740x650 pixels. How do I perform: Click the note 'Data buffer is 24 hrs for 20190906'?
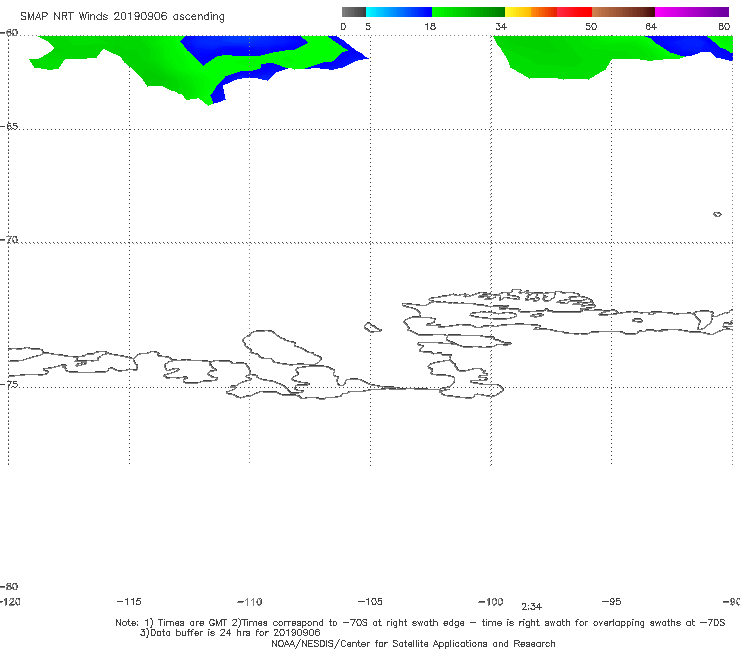pos(235,633)
